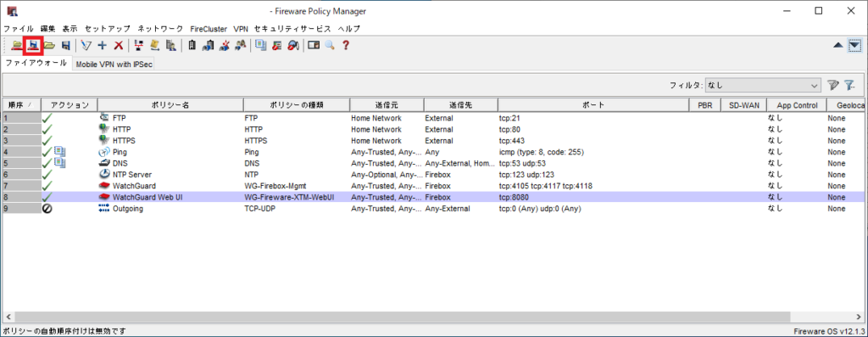Click the magnifying glass search icon
868x337 pixels.
[x=330, y=46]
